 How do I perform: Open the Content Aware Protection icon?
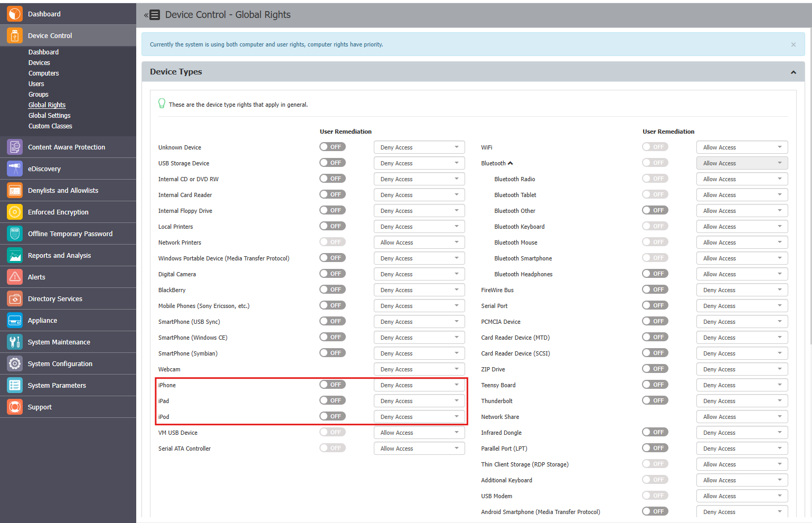coord(15,147)
